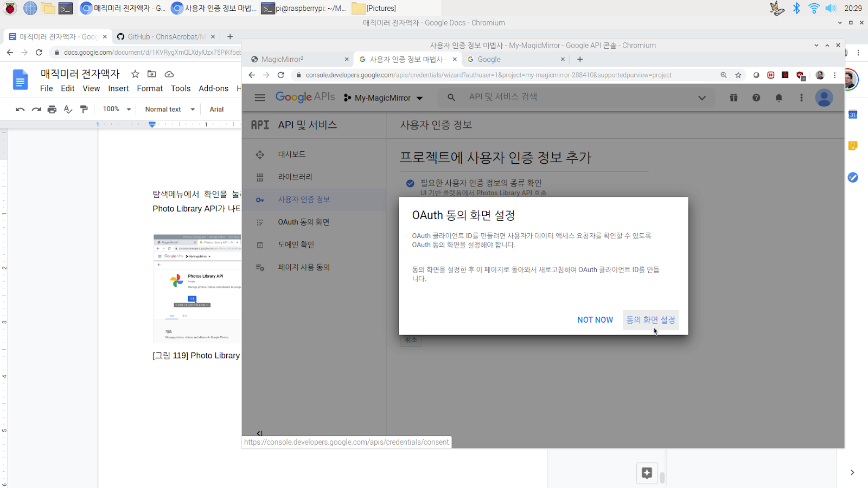
Task: Open the gift icon in console header
Action: [733, 98]
